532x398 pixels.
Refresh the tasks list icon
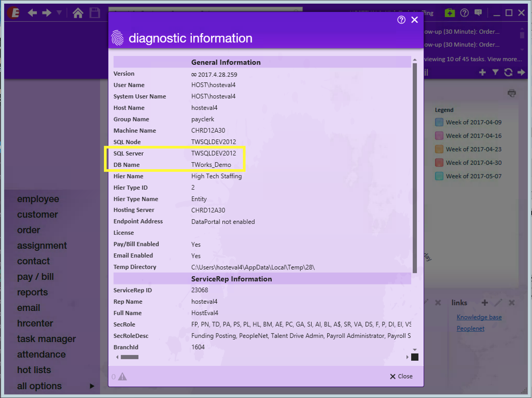click(508, 72)
